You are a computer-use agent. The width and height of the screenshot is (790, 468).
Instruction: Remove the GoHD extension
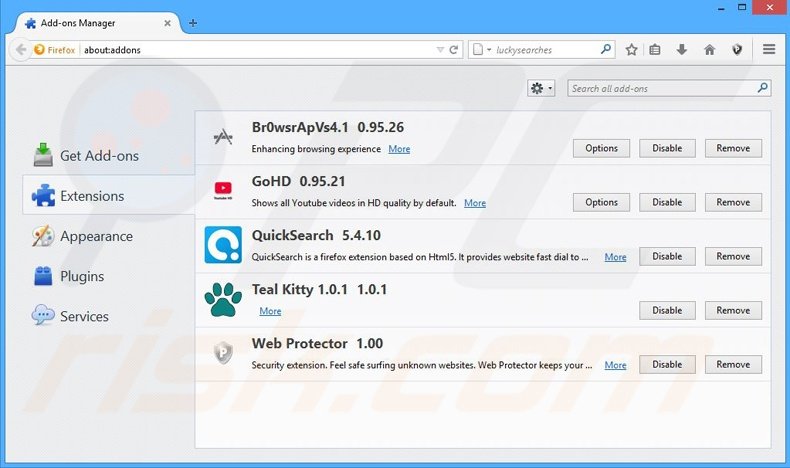coord(733,202)
